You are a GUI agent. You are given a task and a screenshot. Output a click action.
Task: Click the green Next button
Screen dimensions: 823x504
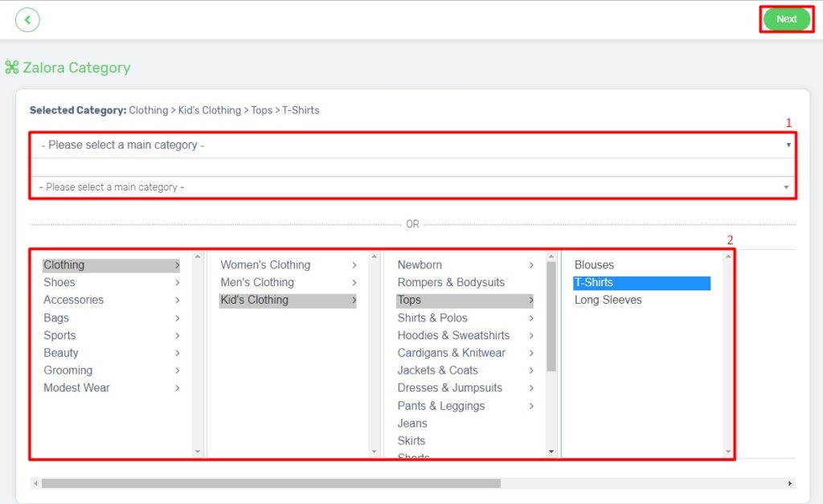pos(786,19)
